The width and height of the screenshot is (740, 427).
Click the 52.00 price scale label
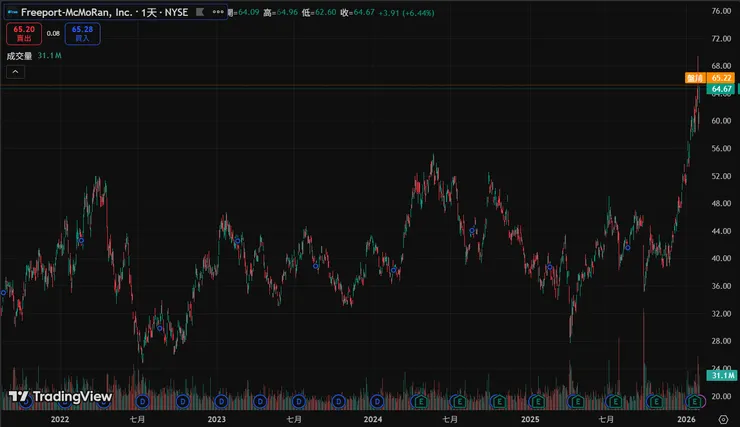pos(721,176)
